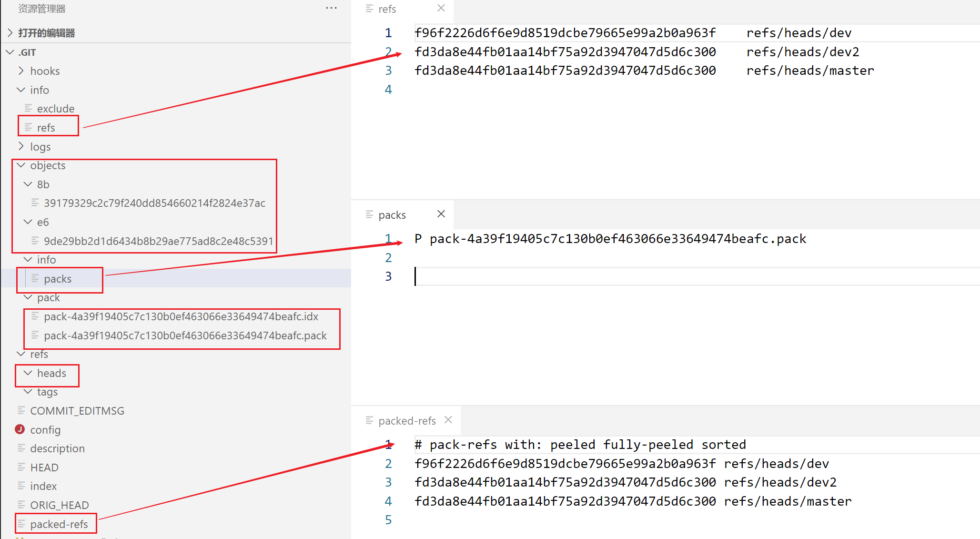Open the config file
980x539 pixels.
[x=45, y=430]
